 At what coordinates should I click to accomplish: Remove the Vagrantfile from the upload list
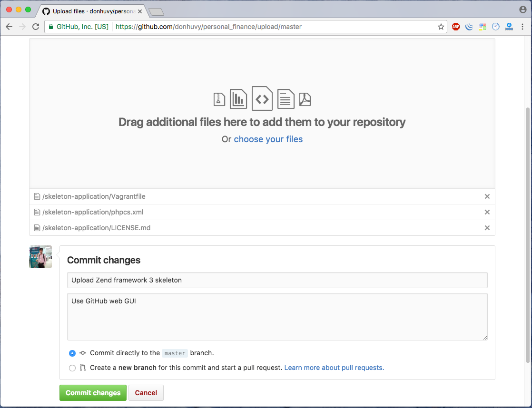[x=487, y=196]
